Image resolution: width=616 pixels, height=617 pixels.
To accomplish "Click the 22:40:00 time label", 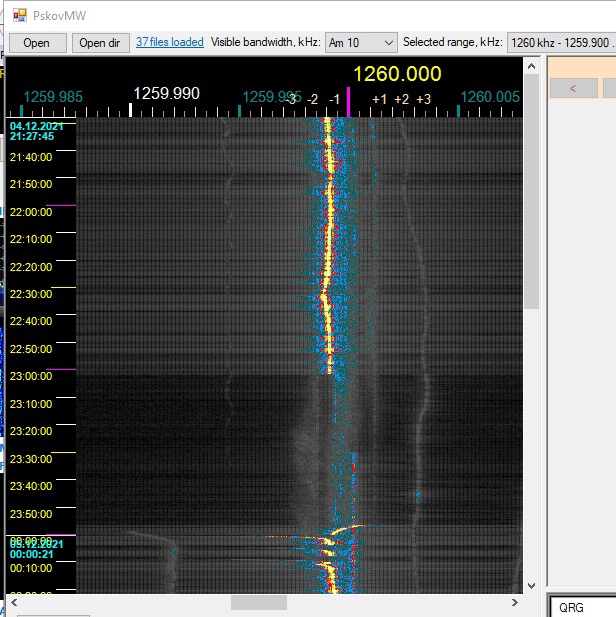I will 31,321.
